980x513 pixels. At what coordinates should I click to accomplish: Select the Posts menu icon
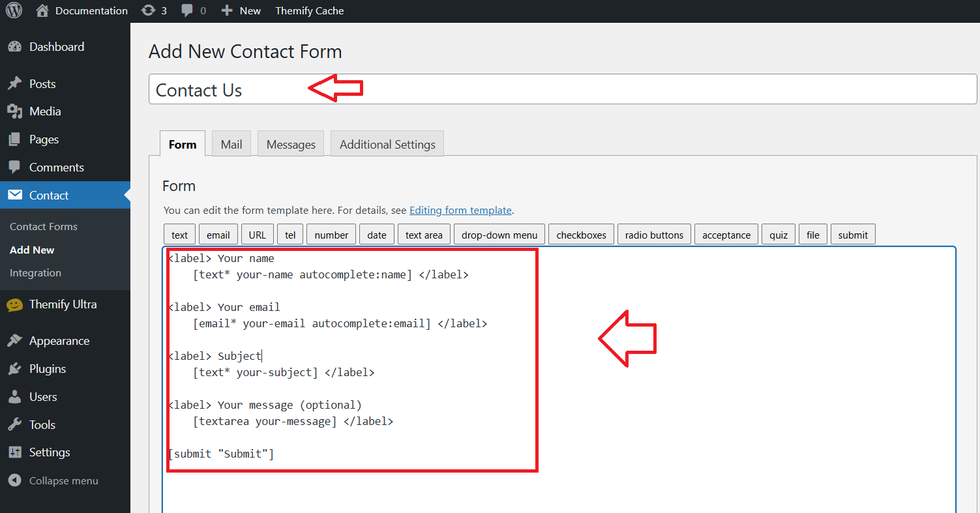[16, 83]
